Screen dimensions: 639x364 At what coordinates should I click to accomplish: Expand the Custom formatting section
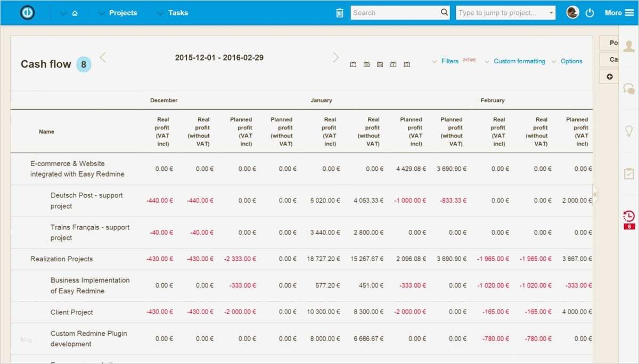pos(519,61)
